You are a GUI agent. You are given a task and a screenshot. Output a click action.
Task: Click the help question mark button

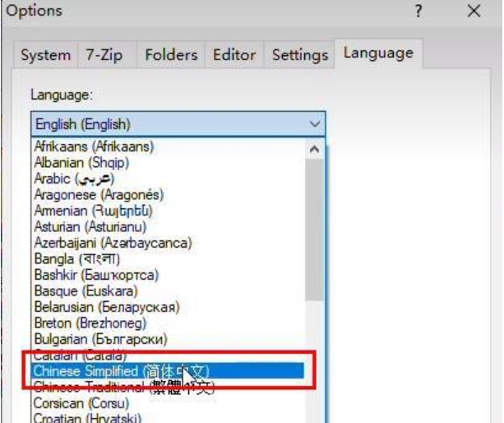[419, 12]
